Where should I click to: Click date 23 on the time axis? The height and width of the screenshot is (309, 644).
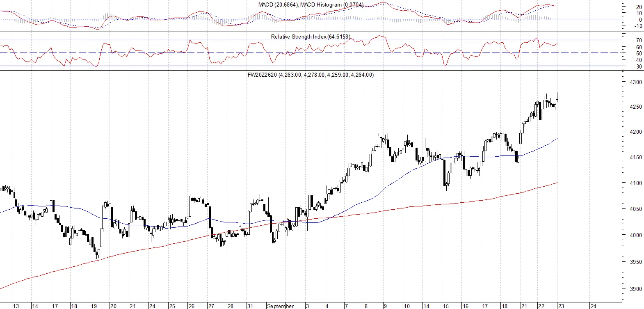(x=561, y=306)
